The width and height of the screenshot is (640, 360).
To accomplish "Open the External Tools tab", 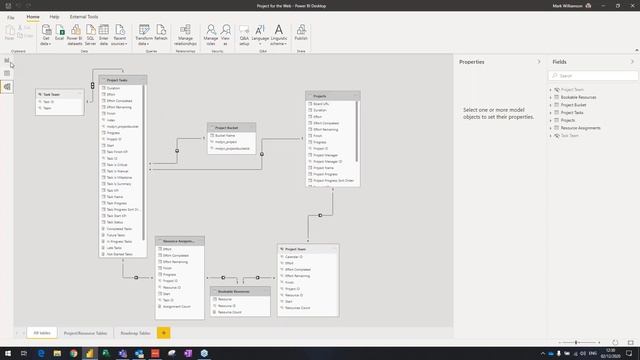I will [84, 17].
